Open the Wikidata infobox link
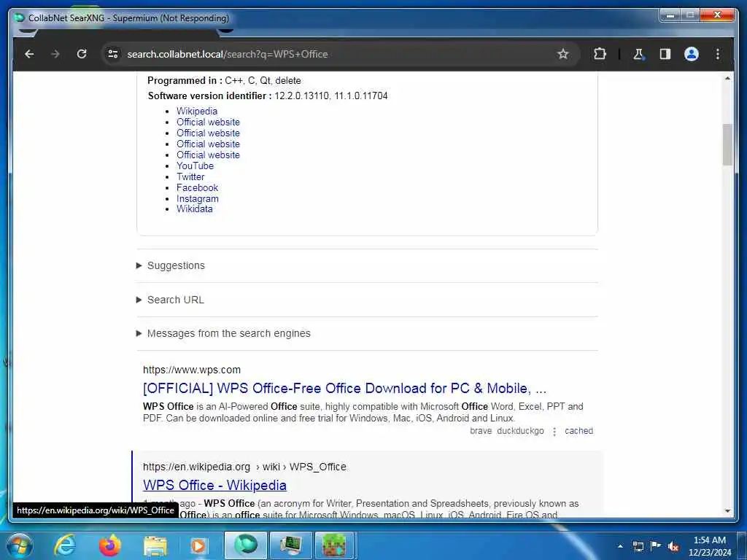 194,209
